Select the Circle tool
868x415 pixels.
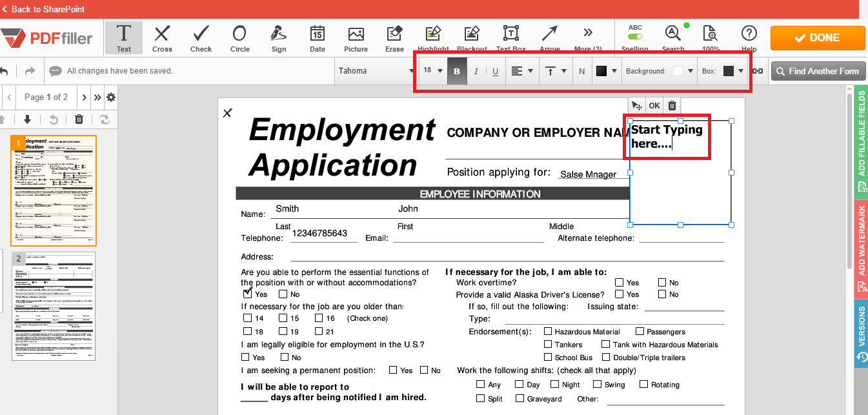coord(239,38)
